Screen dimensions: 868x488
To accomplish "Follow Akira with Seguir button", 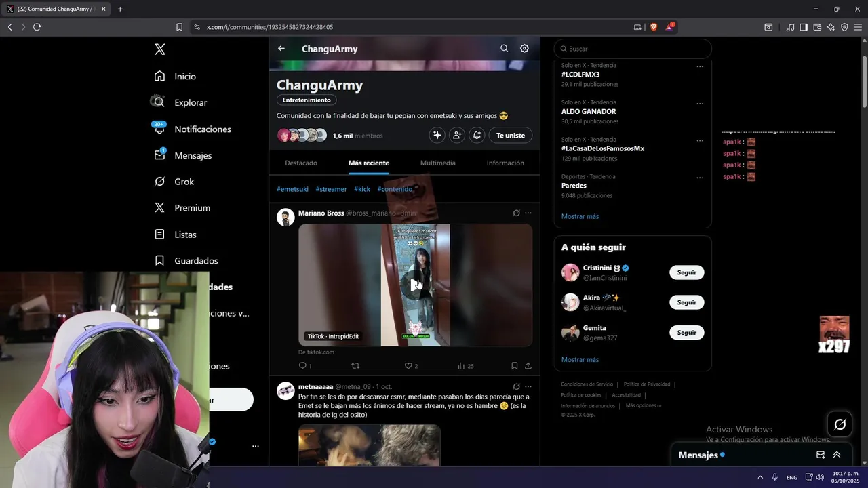I will coord(687,302).
